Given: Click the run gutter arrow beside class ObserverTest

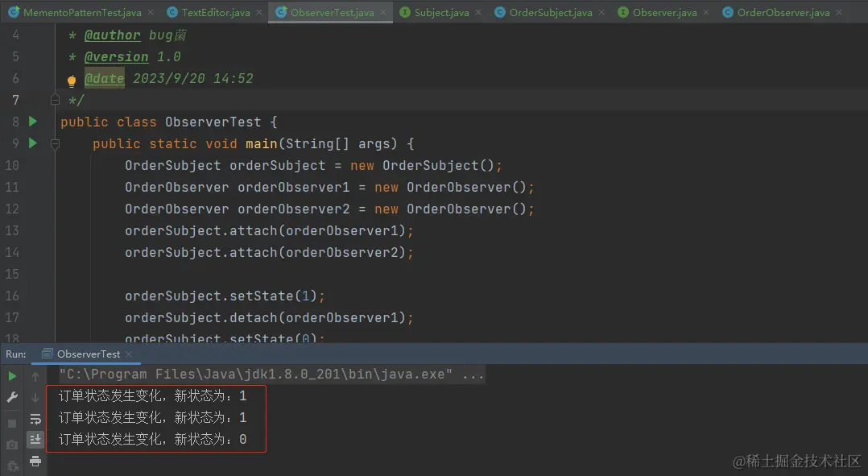Looking at the screenshot, I should click(x=33, y=121).
